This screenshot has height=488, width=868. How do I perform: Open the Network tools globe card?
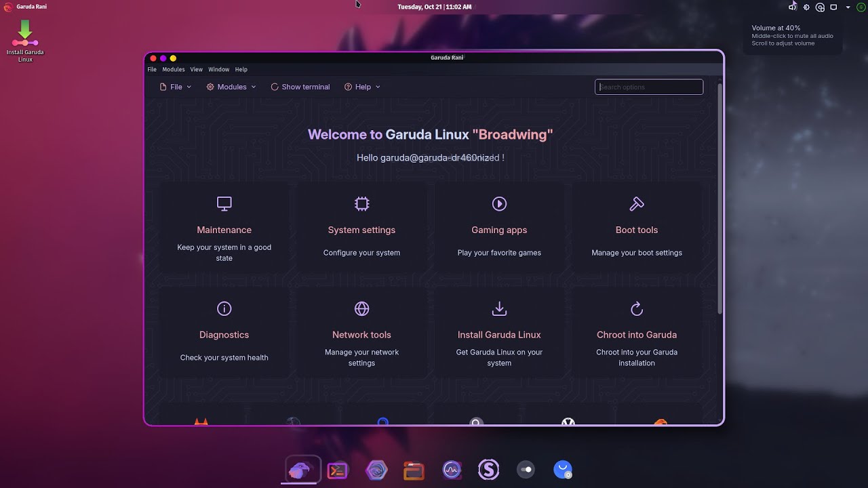(x=361, y=333)
